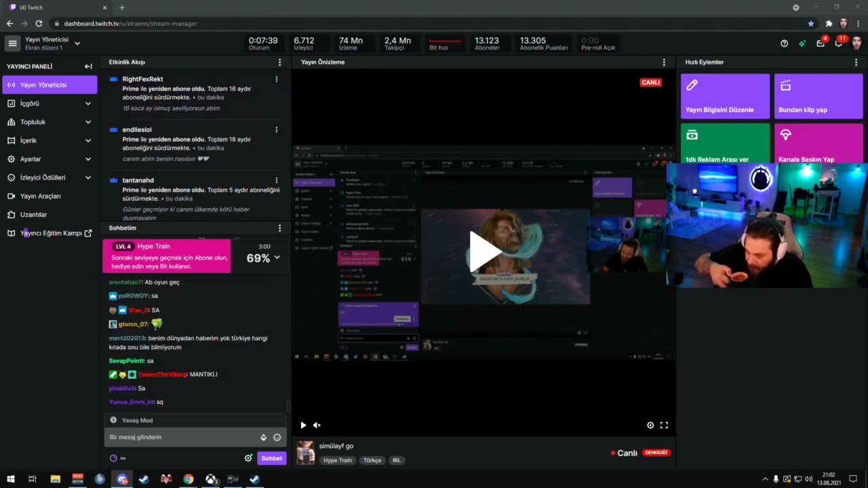The height and width of the screenshot is (488, 868).
Task: Reload the page with browser refresh button
Action: point(39,24)
